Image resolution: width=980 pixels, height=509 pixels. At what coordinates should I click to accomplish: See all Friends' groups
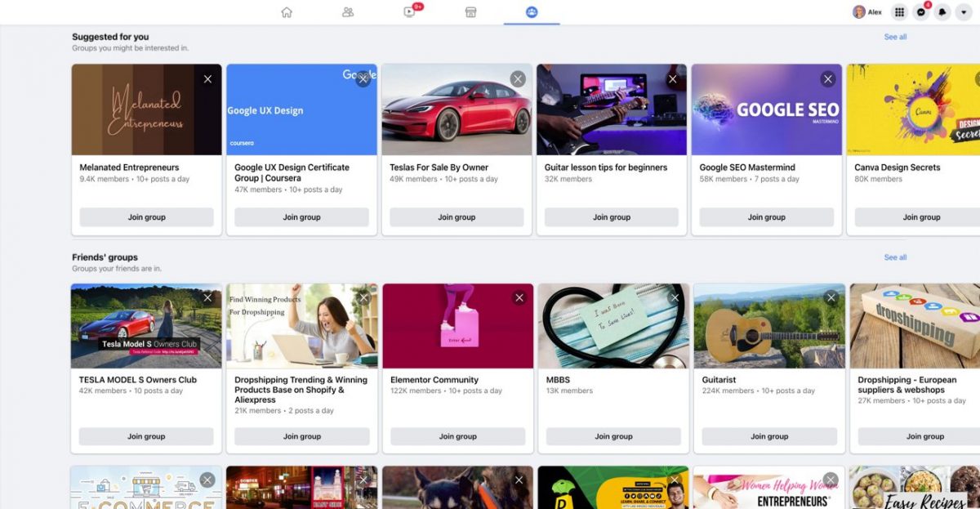point(895,257)
